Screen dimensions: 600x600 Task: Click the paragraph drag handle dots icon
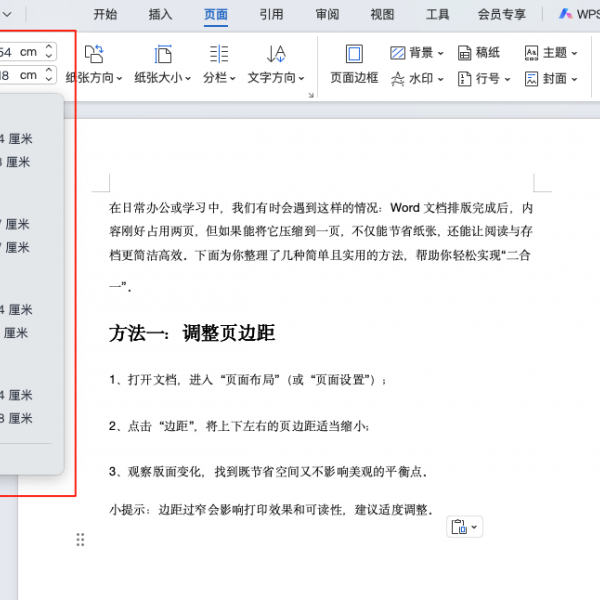pyautogui.click(x=81, y=540)
